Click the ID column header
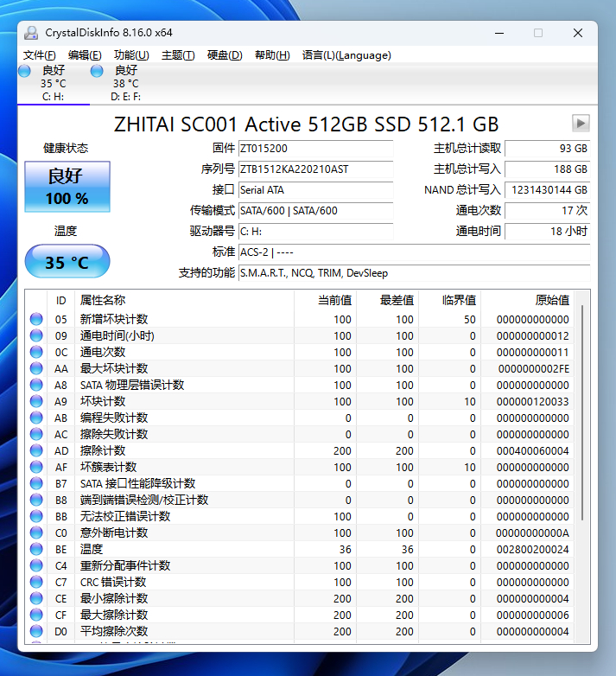Viewport: 616px width, 676px height. pos(60,300)
